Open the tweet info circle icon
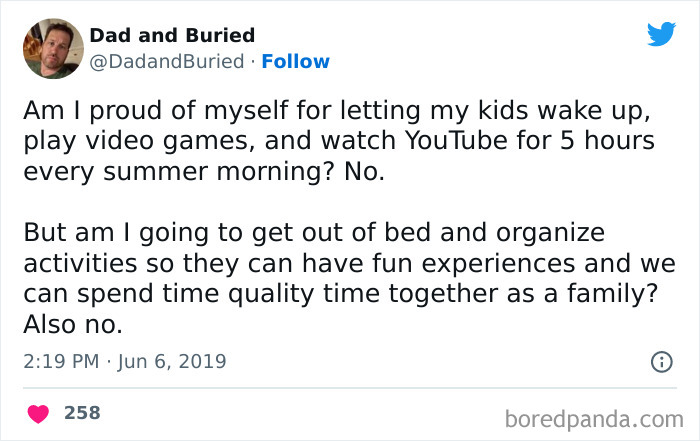Viewport: 700px width, 441px height. [x=661, y=362]
